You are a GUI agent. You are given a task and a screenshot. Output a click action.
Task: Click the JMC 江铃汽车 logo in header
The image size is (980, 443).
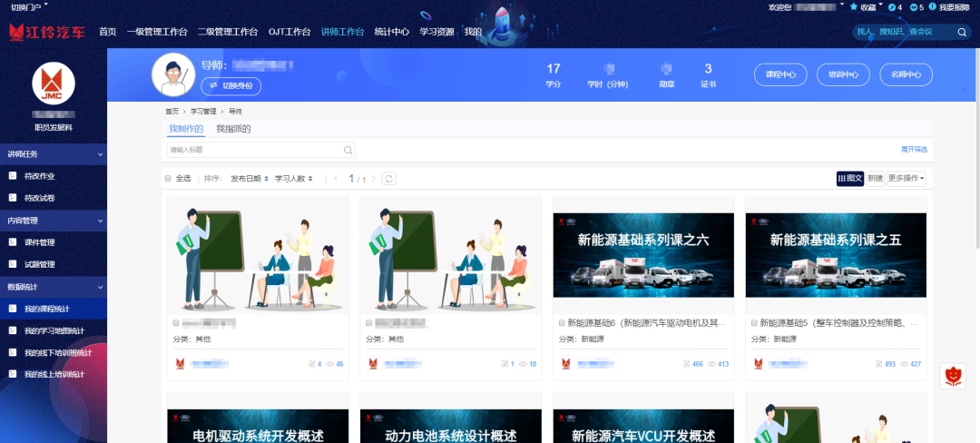47,32
